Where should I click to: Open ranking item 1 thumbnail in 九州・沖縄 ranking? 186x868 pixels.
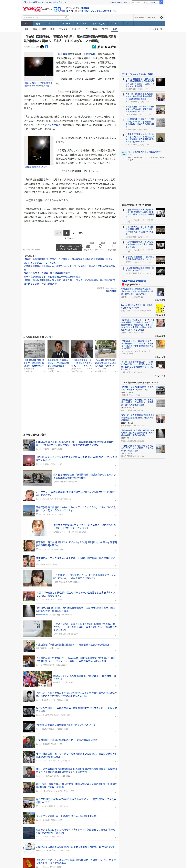160,82
